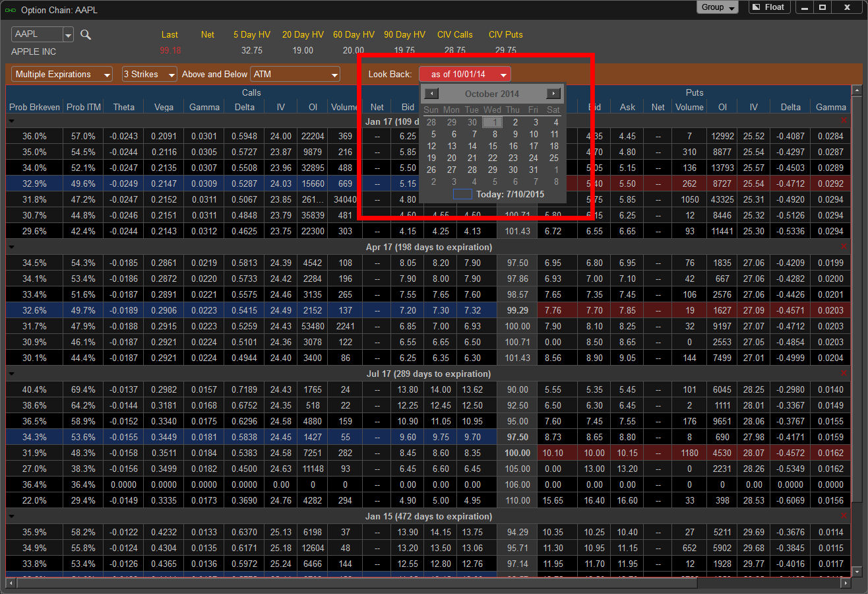The height and width of the screenshot is (594, 868).
Task: Click the 5 Day HV value 32.75
Action: 252,51
